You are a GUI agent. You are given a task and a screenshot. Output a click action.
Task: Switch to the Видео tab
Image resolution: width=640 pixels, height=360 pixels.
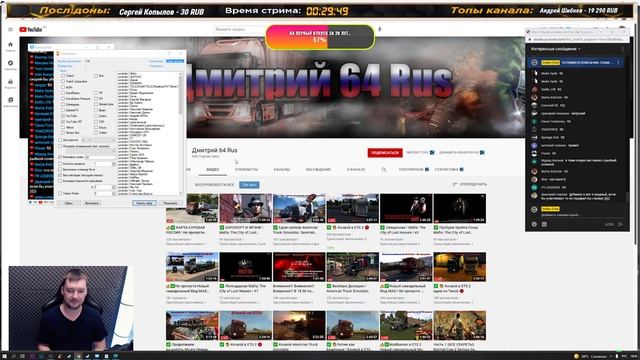click(213, 169)
